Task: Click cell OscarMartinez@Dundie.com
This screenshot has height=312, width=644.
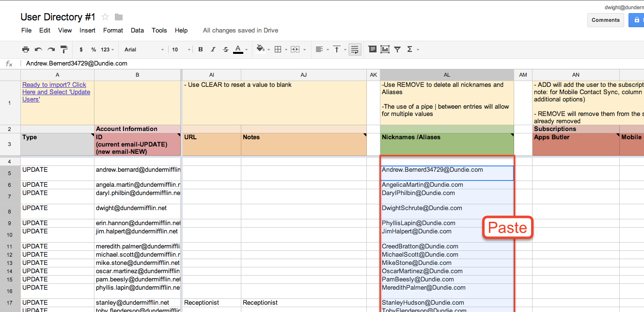Action: 447,271
